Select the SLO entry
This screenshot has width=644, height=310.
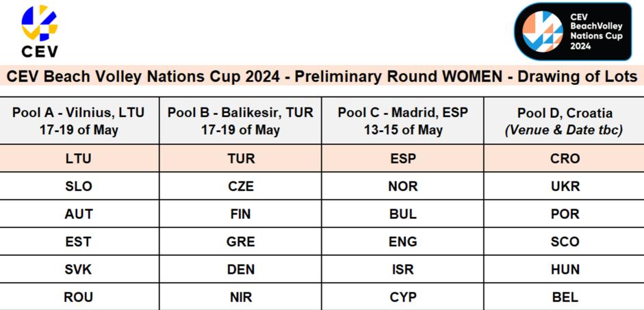(79, 186)
